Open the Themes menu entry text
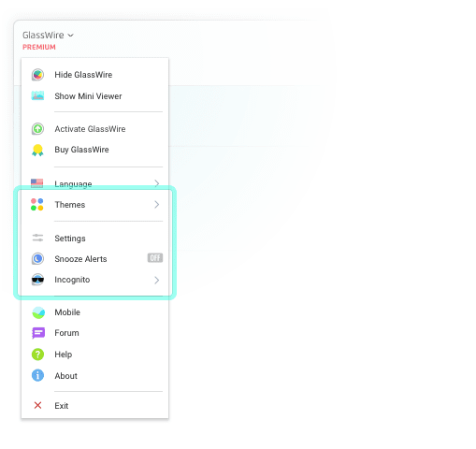This screenshot has width=476, height=449. pos(70,205)
